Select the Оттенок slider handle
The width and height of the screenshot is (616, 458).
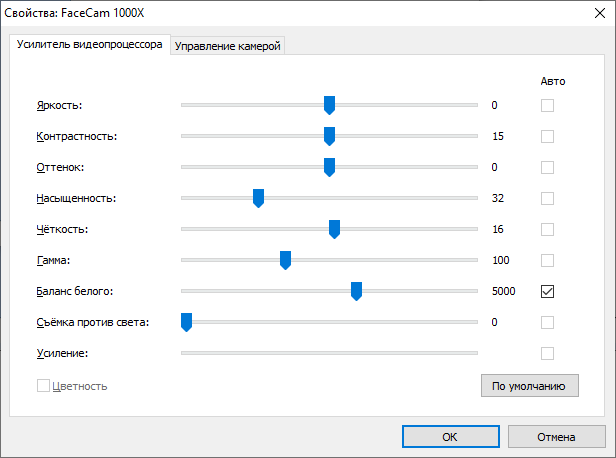click(329, 167)
